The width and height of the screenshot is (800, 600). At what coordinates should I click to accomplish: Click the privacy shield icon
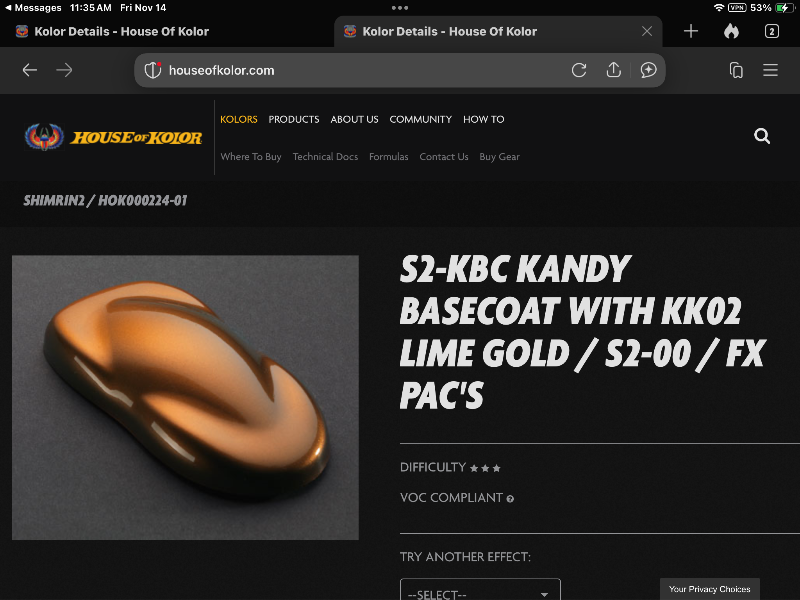tap(153, 70)
